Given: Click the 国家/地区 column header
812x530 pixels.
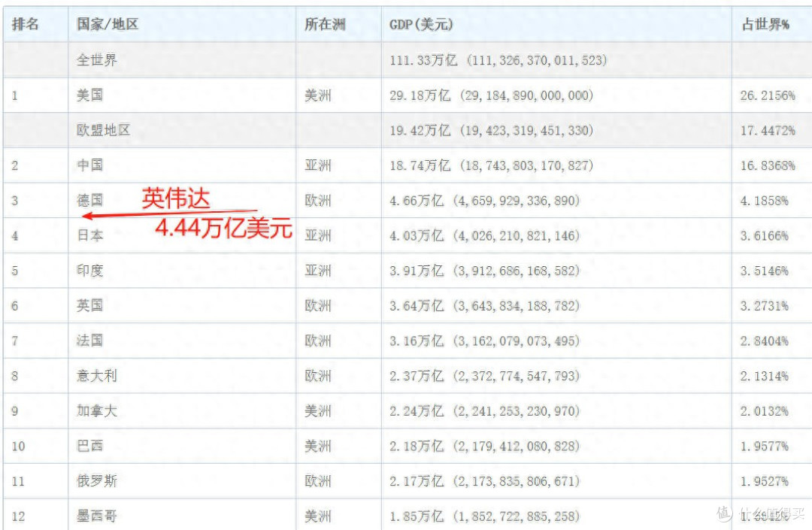Looking at the screenshot, I should click(108, 24).
